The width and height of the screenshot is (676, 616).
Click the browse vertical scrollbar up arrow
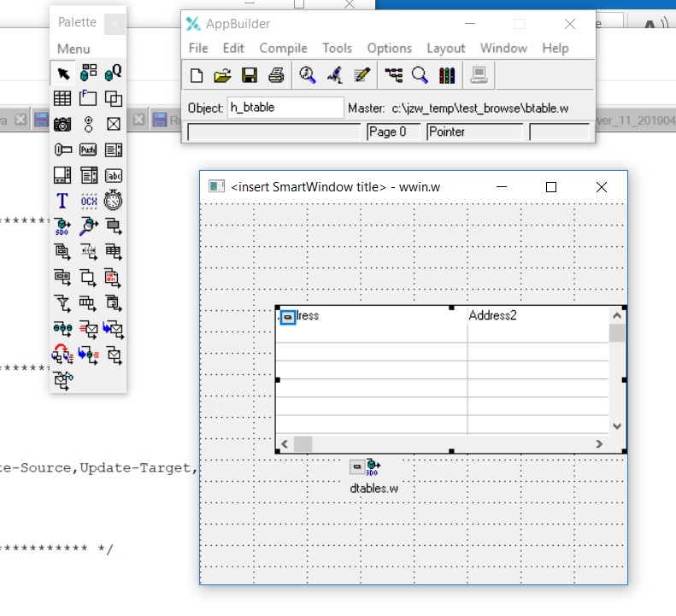[x=617, y=315]
